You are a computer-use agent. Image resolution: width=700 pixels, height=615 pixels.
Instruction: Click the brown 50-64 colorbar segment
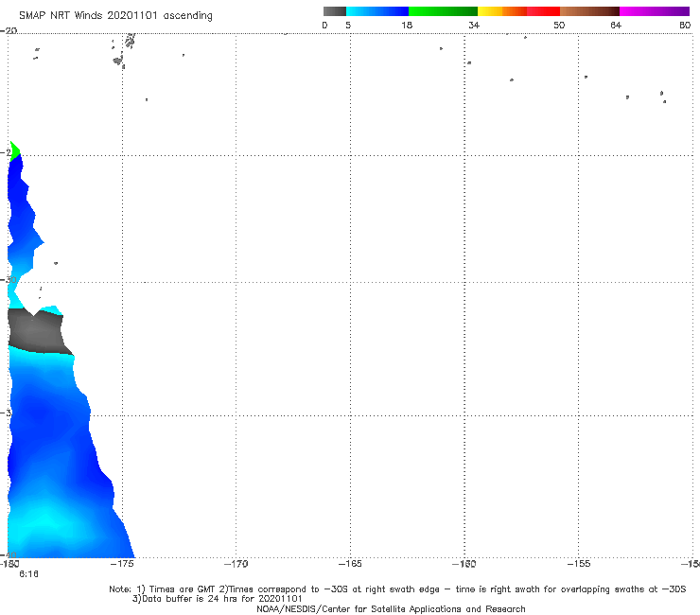click(589, 11)
